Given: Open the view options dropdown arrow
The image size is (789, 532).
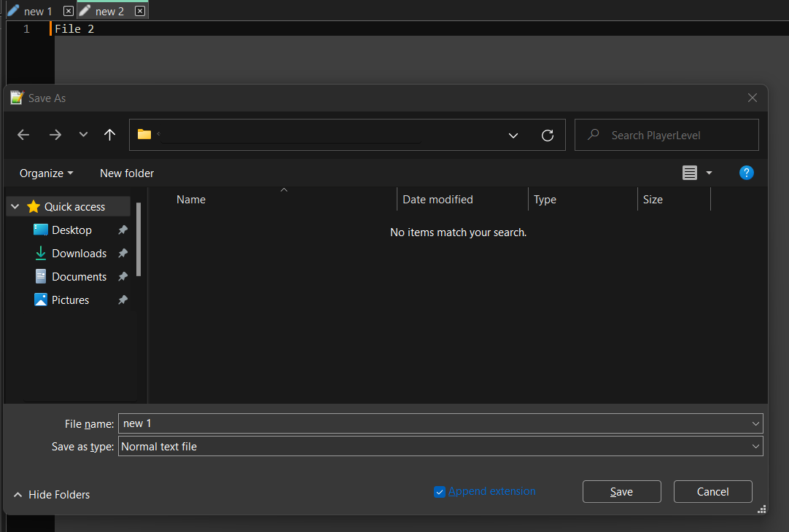Looking at the screenshot, I should (709, 173).
